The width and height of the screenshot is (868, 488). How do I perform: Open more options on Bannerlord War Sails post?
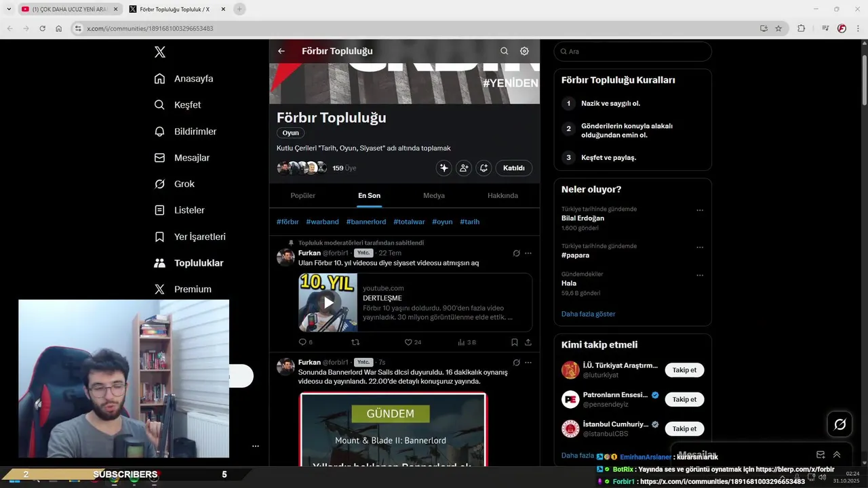pyautogui.click(x=528, y=363)
